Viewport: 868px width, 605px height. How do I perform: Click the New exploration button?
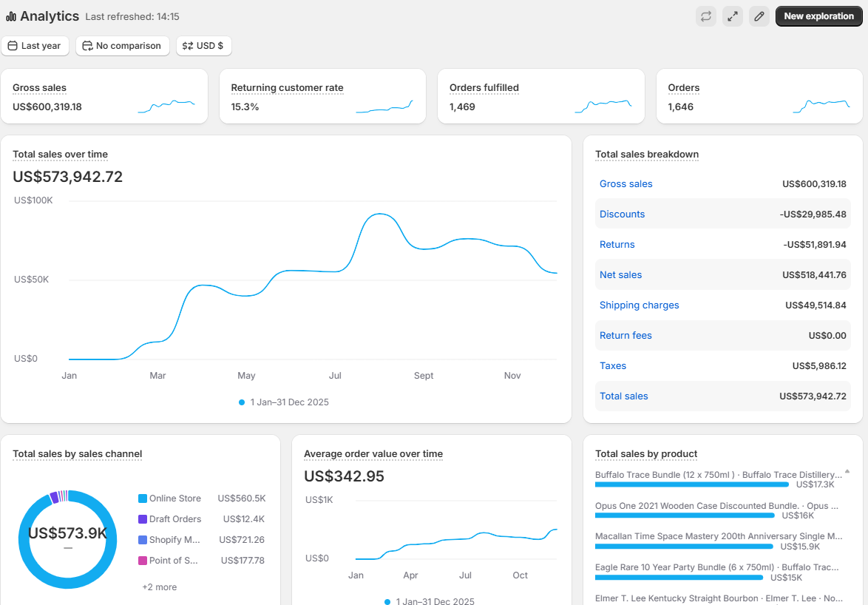pyautogui.click(x=818, y=16)
